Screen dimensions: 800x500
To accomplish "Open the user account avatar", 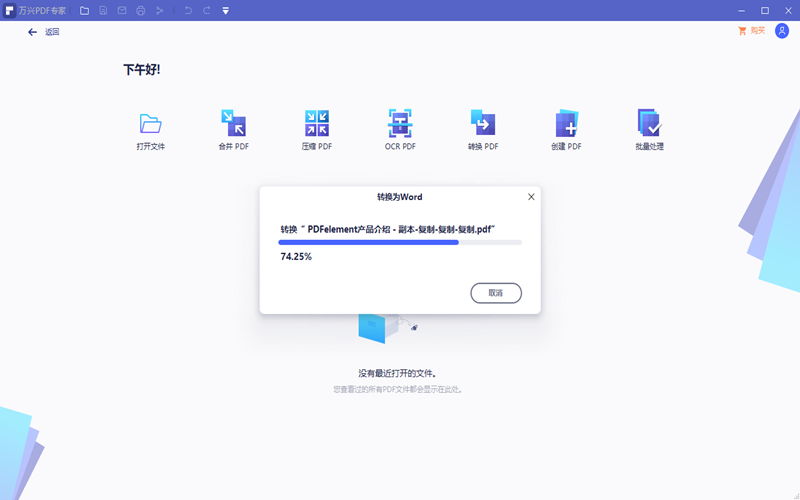I will (x=782, y=31).
